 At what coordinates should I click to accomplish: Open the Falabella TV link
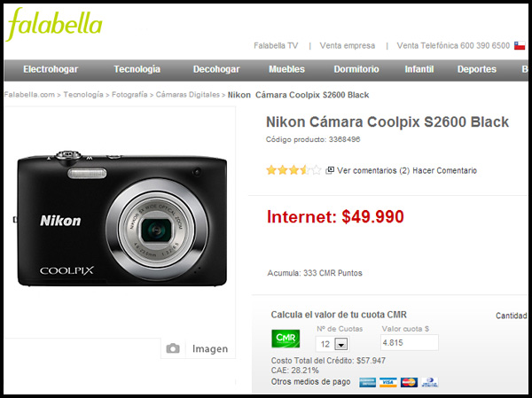point(276,46)
